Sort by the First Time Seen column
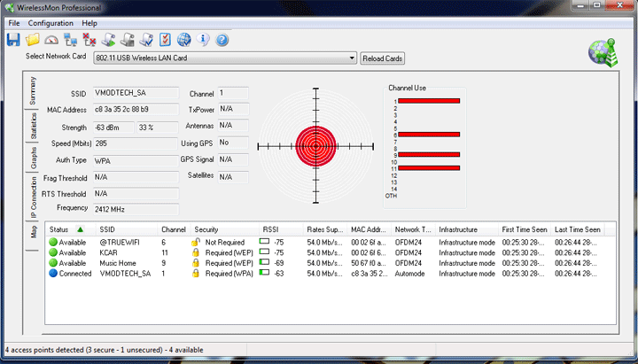The width and height of the screenshot is (638, 364). click(x=525, y=229)
